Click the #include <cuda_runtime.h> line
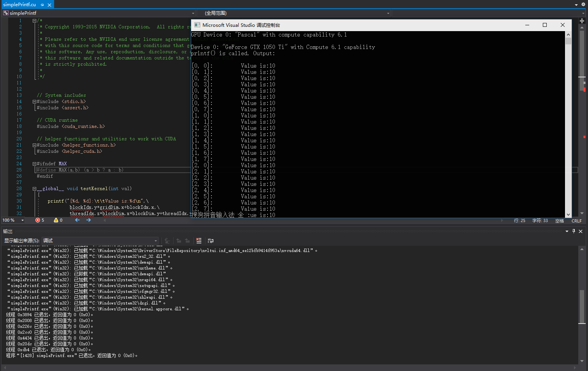The height and width of the screenshot is (371, 588). [71, 126]
